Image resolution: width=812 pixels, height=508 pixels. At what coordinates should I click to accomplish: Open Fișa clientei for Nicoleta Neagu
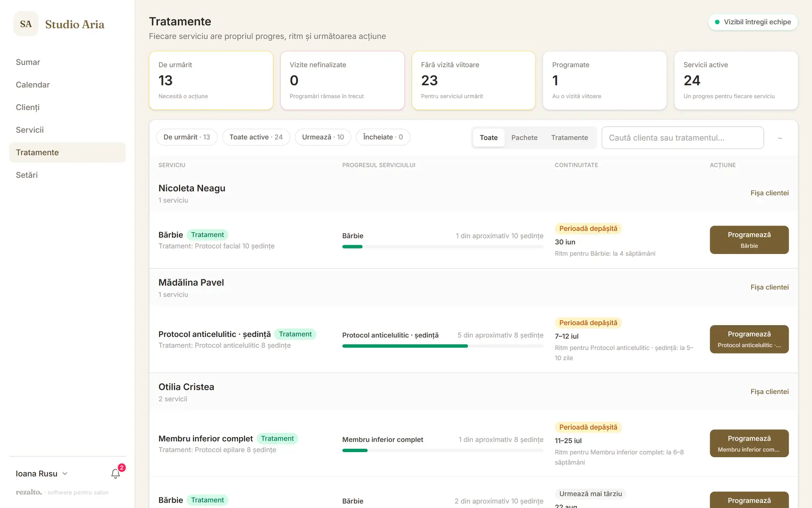[x=769, y=193]
